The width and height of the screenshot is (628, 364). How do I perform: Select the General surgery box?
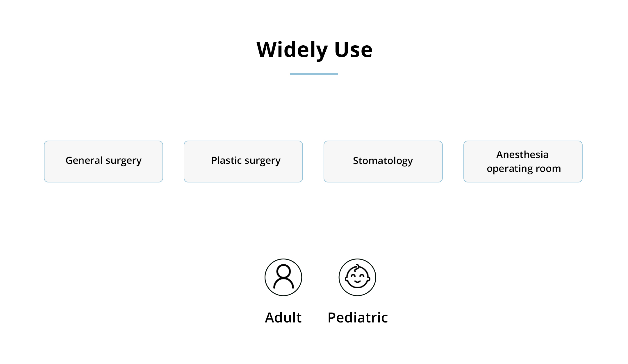104,162
